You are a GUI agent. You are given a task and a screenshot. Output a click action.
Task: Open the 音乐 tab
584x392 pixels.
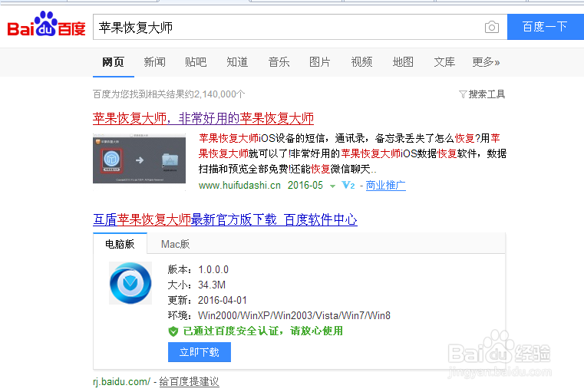point(279,62)
